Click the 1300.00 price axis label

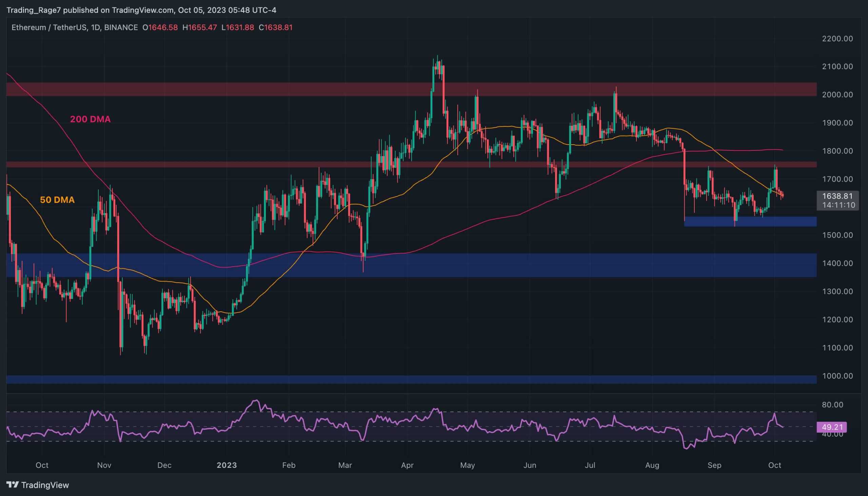pos(837,292)
